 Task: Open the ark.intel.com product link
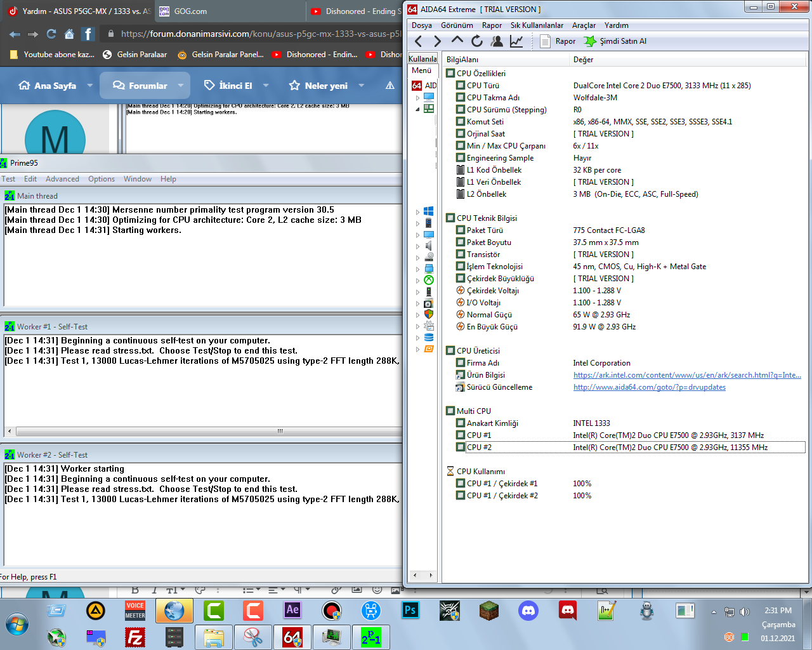point(687,375)
